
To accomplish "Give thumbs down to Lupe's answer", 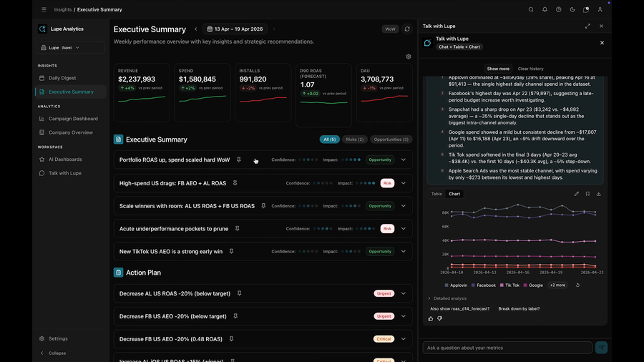I will tap(440, 318).
